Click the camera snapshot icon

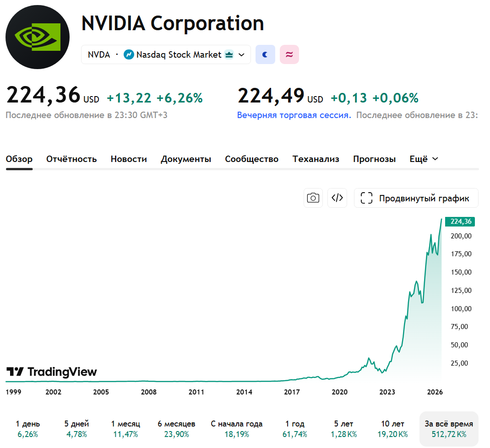pyautogui.click(x=313, y=198)
